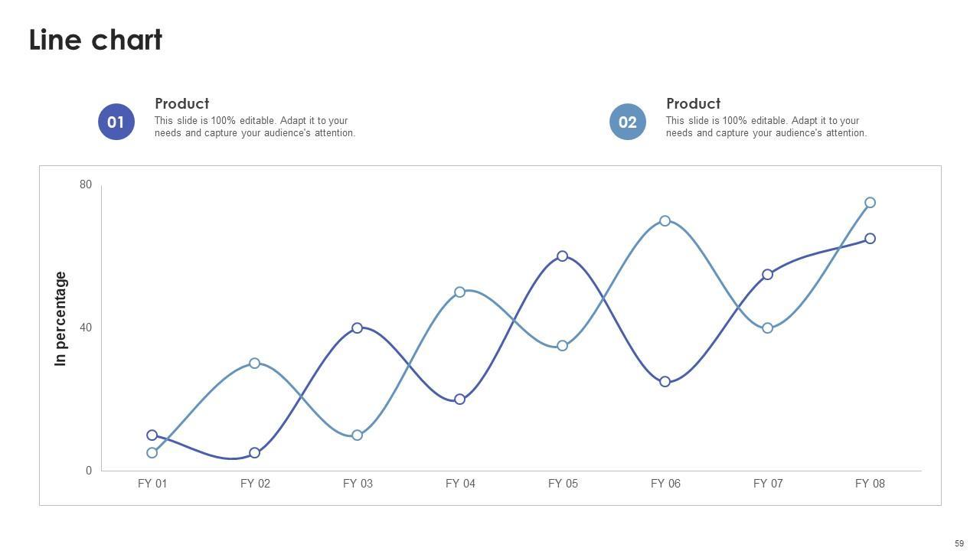Screen dimensions: 980x551
Task: Select the dark blue data marker at FY 05
Action: point(562,256)
